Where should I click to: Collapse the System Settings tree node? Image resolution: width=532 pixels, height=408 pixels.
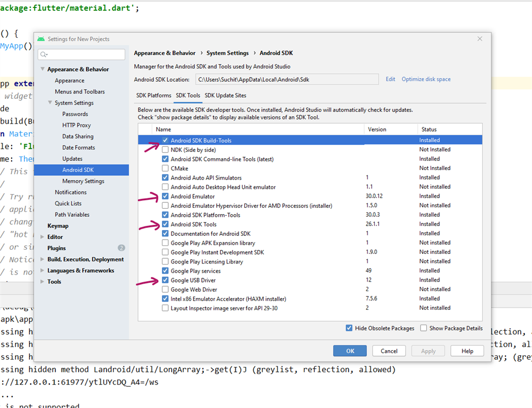[50, 103]
